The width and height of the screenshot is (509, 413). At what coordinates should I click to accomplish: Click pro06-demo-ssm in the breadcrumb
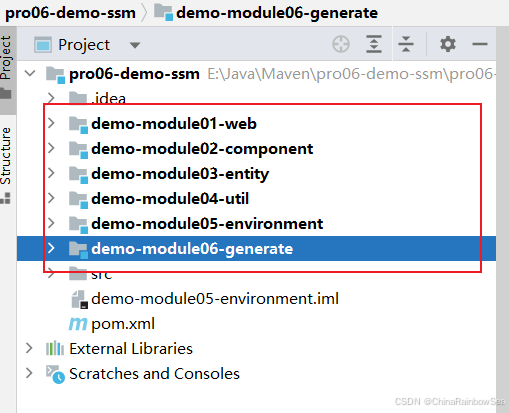[70, 13]
